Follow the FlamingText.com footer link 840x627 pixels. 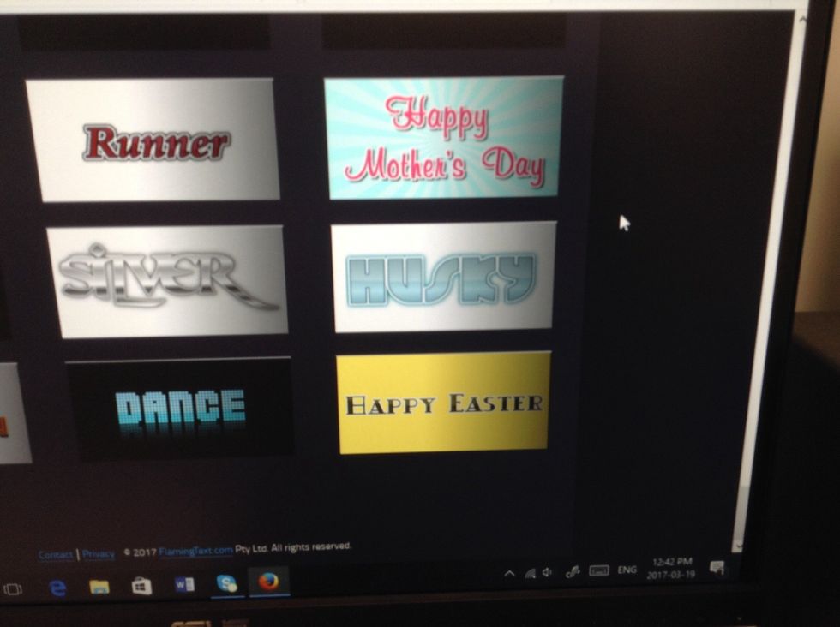[196, 551]
